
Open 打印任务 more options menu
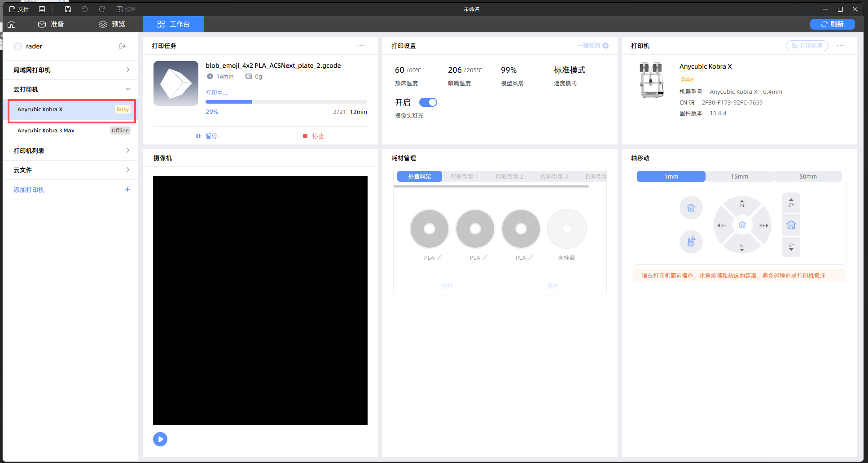[x=361, y=46]
